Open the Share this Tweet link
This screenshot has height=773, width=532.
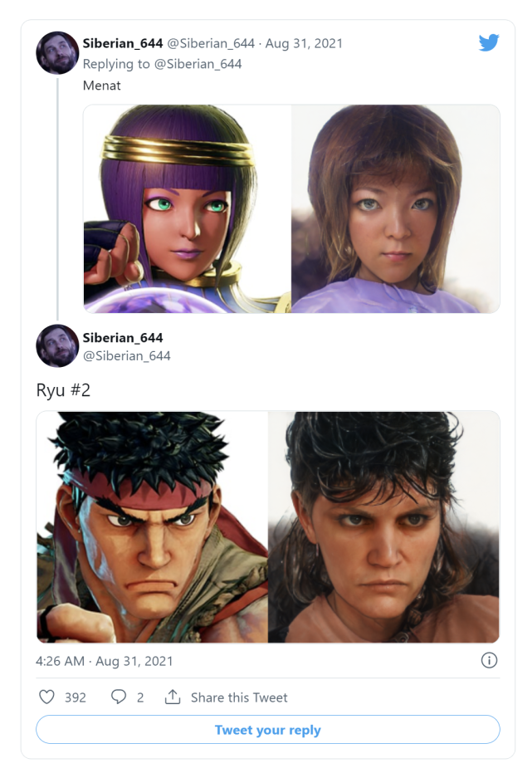tap(239, 697)
